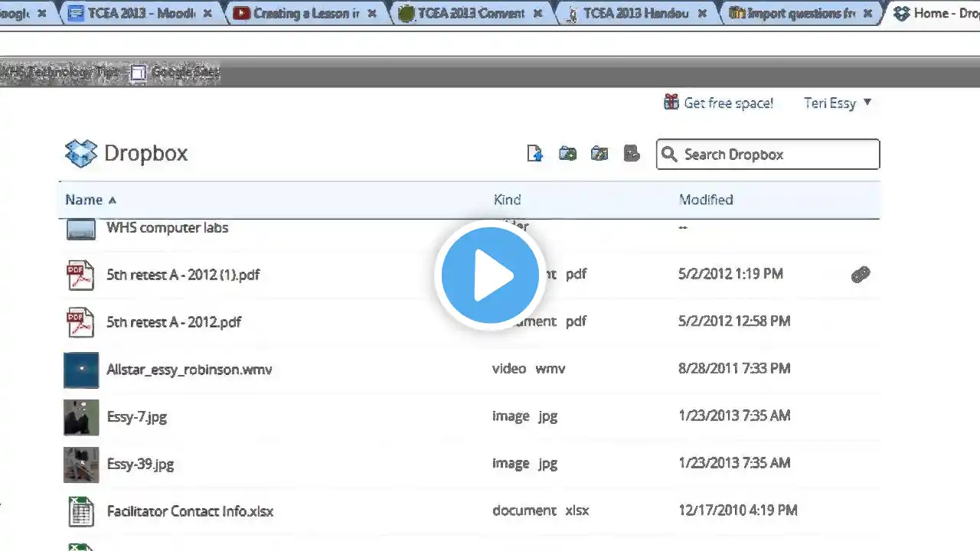Click the large blue play button
This screenshot has width=980, height=551.
click(x=490, y=275)
